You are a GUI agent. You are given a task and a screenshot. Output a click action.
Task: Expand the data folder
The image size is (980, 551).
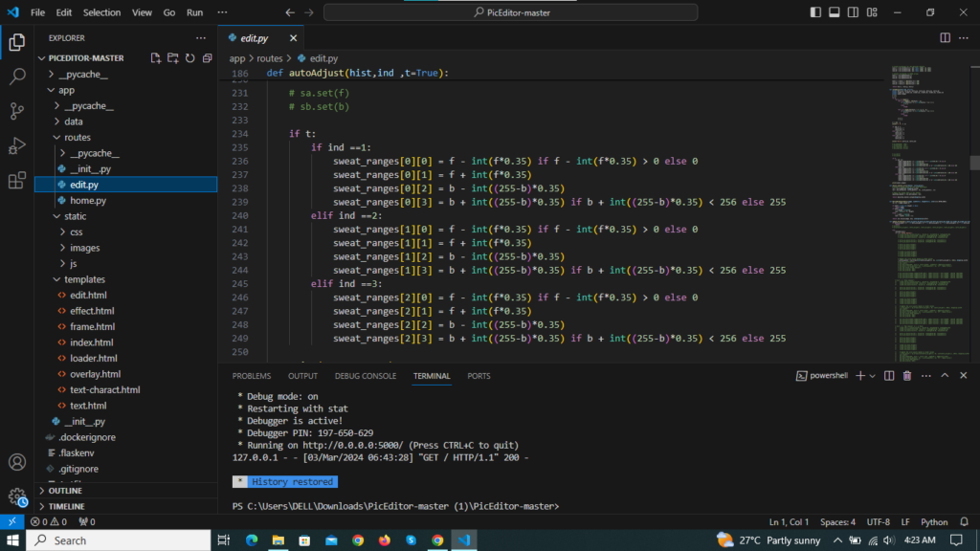coord(56,121)
